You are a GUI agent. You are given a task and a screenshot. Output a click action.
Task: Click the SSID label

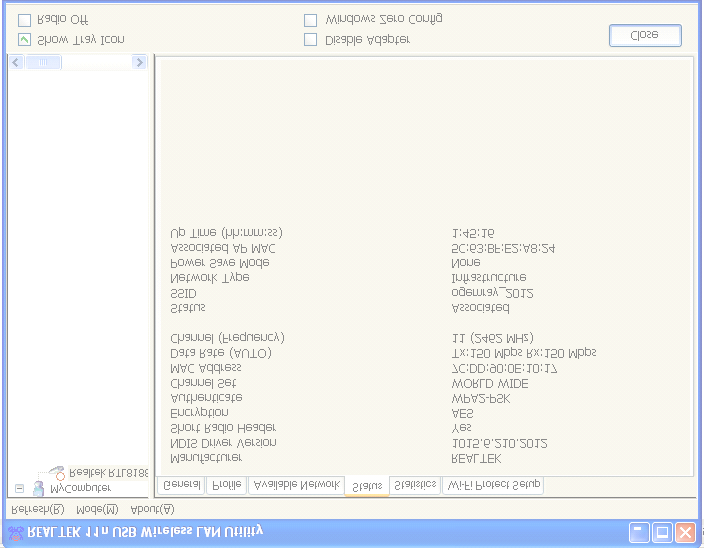pyautogui.click(x=183, y=294)
